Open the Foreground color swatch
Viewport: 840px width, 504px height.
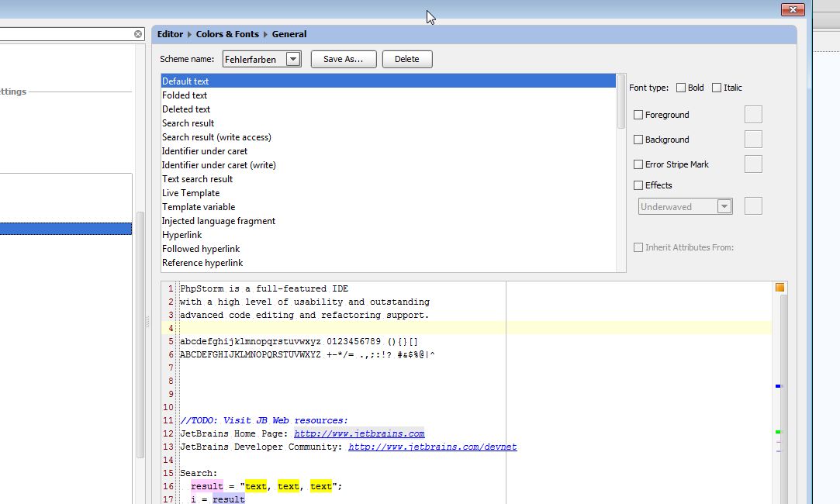[x=753, y=114]
